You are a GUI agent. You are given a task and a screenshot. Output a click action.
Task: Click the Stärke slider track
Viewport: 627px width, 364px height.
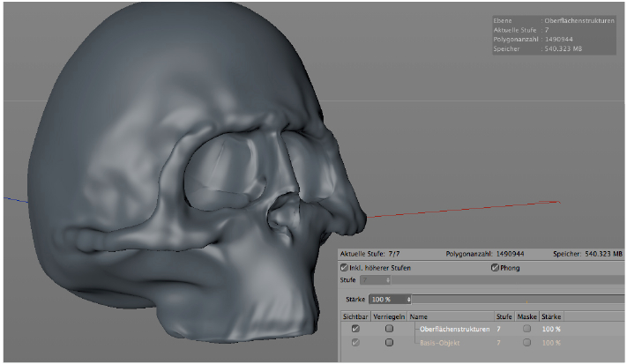click(x=519, y=300)
